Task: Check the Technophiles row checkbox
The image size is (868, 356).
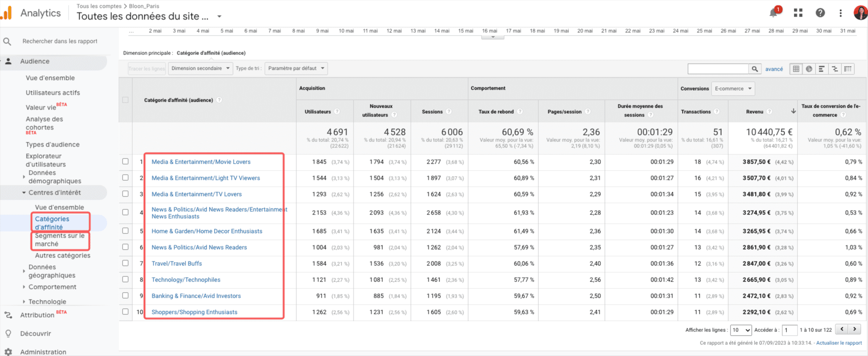Action: pos(125,279)
